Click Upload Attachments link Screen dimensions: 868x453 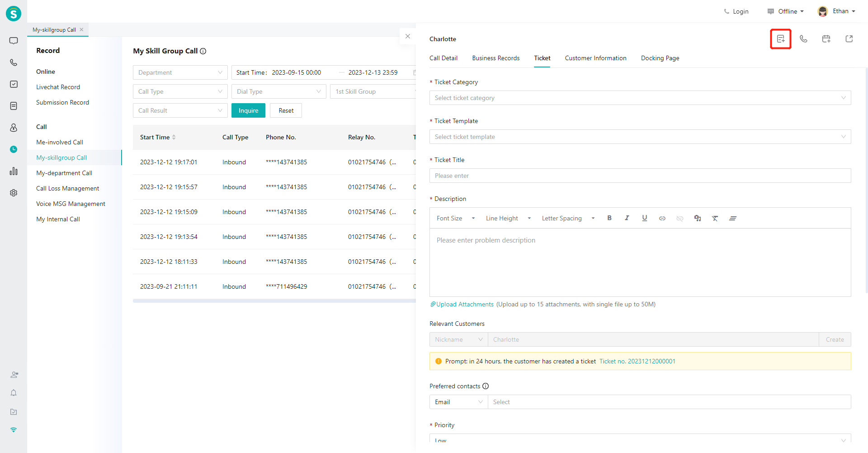pos(462,304)
